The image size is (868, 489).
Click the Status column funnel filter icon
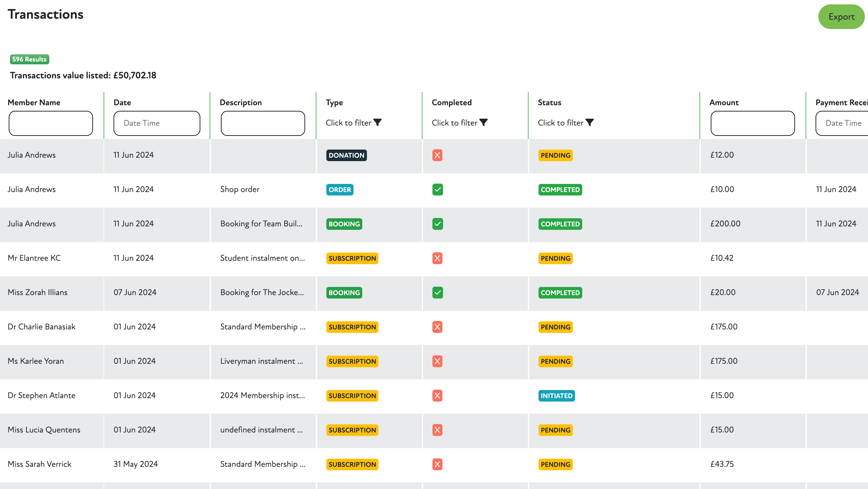[589, 122]
